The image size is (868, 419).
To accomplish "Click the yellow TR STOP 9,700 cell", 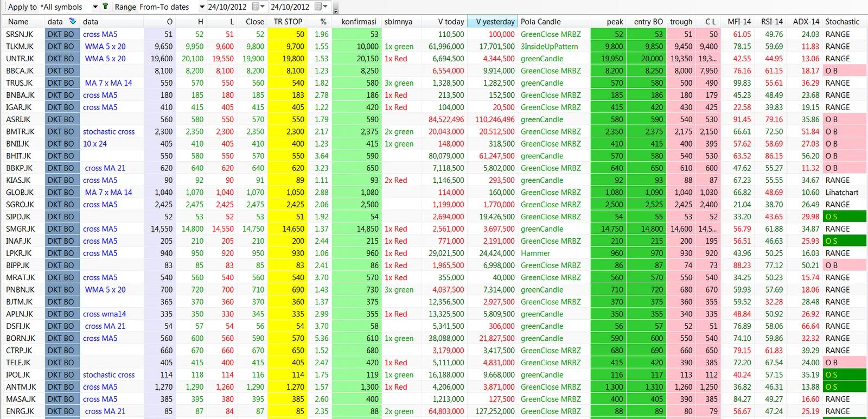I will click(287, 47).
